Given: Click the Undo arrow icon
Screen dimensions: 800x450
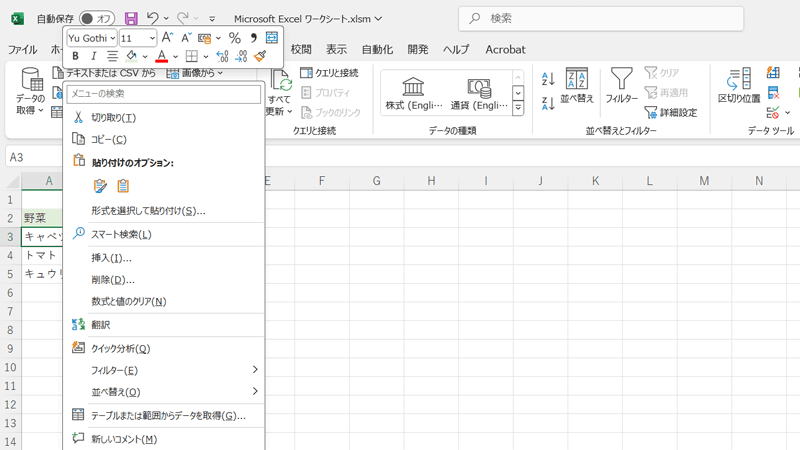Looking at the screenshot, I should [152, 18].
